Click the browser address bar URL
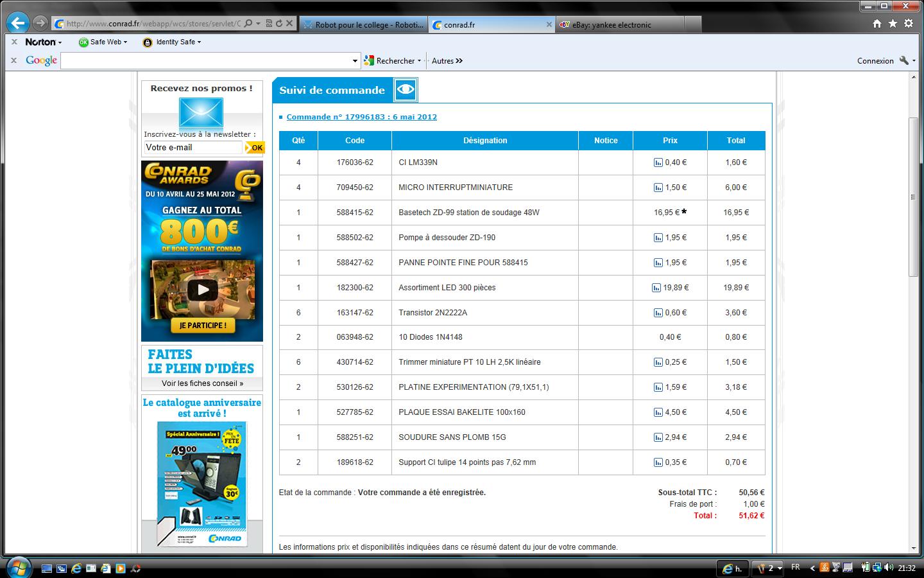 tap(153, 24)
